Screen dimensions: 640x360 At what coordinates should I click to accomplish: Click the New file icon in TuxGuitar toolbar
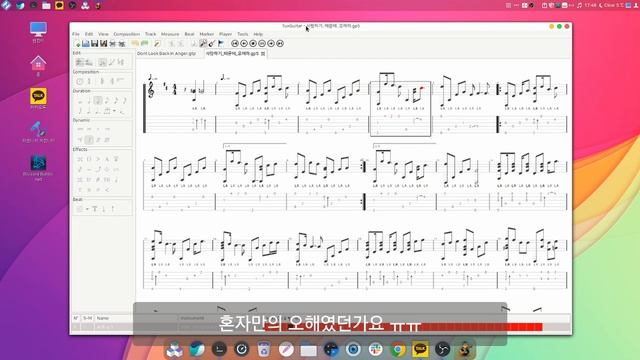coord(78,44)
